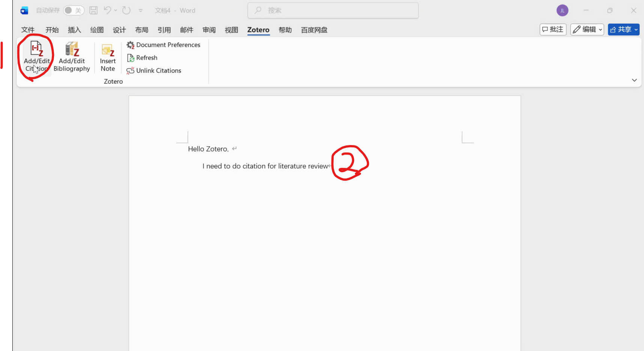The image size is (644, 351).
Task: Click the document title 文档4 - Word
Action: coord(175,11)
